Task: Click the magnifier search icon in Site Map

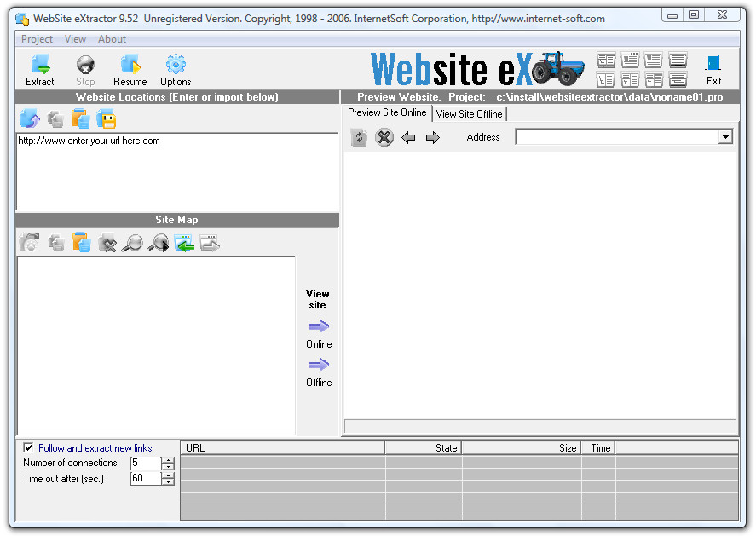Action: tap(132, 243)
